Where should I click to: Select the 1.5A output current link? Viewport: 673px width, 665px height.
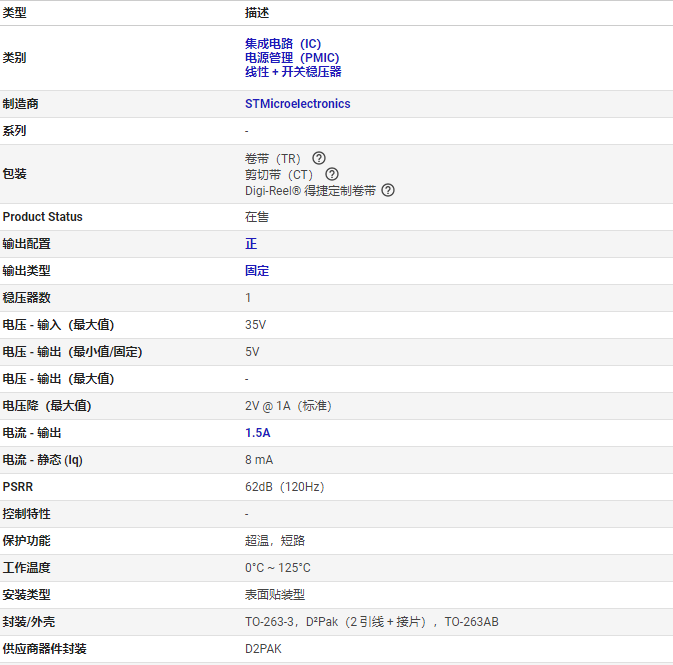258,433
